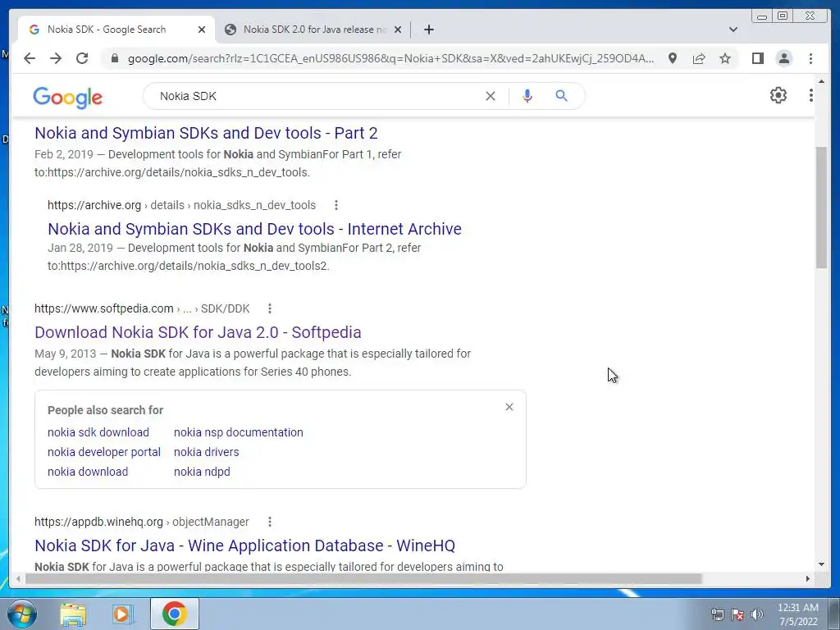Open the location permission icon in address bar
Screen dimensions: 840x630
click(673, 58)
